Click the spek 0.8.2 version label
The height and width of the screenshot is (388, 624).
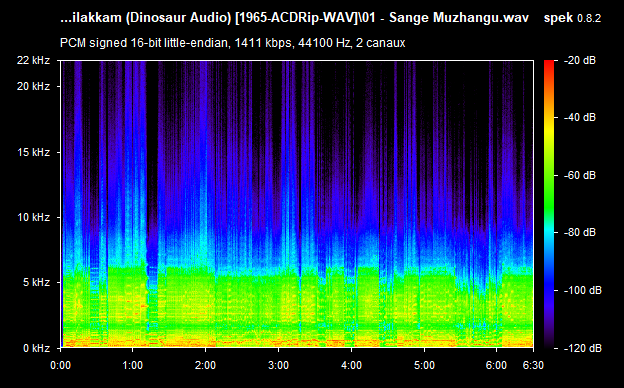(572, 18)
